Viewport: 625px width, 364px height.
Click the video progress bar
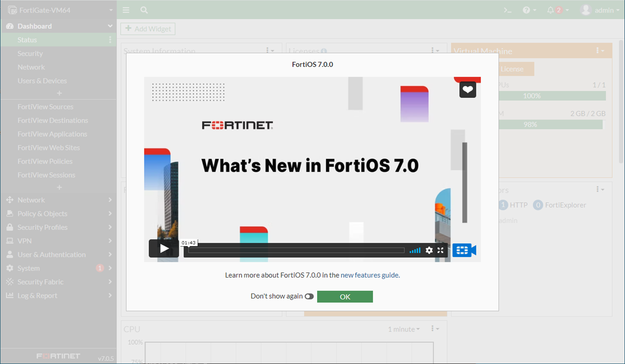pos(296,251)
